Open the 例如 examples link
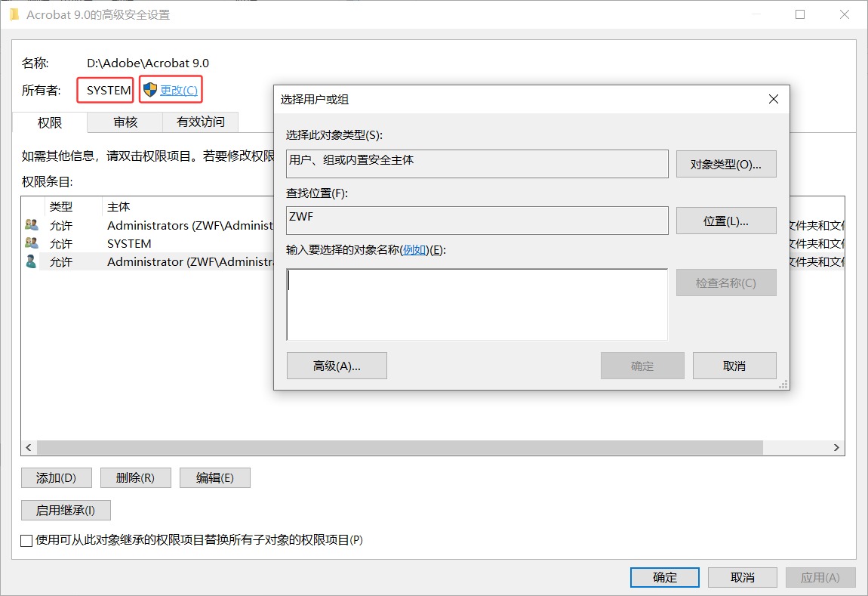This screenshot has width=868, height=596. tap(414, 250)
